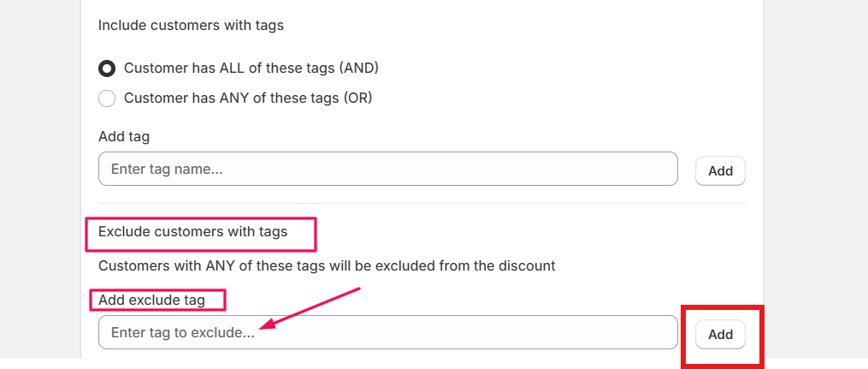
Task: Click the gray page background left of the card
Action: (40, 171)
